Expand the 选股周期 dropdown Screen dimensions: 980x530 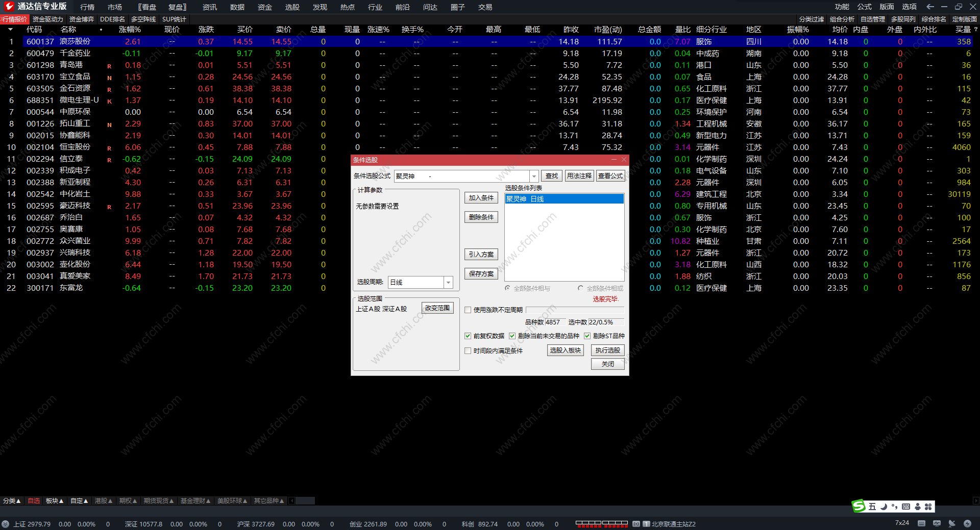448,282
